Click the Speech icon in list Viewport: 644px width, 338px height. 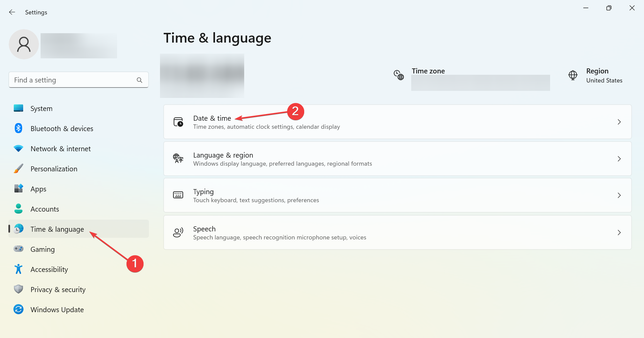coord(178,232)
